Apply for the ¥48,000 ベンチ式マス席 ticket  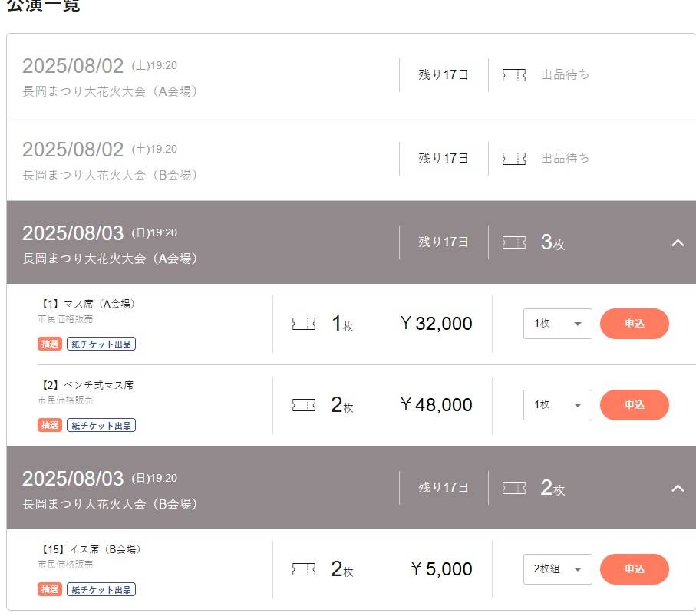coord(635,405)
